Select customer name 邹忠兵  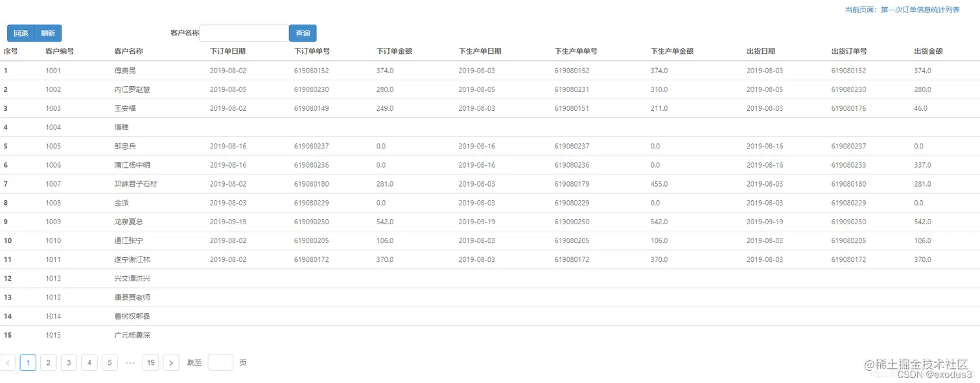[125, 146]
